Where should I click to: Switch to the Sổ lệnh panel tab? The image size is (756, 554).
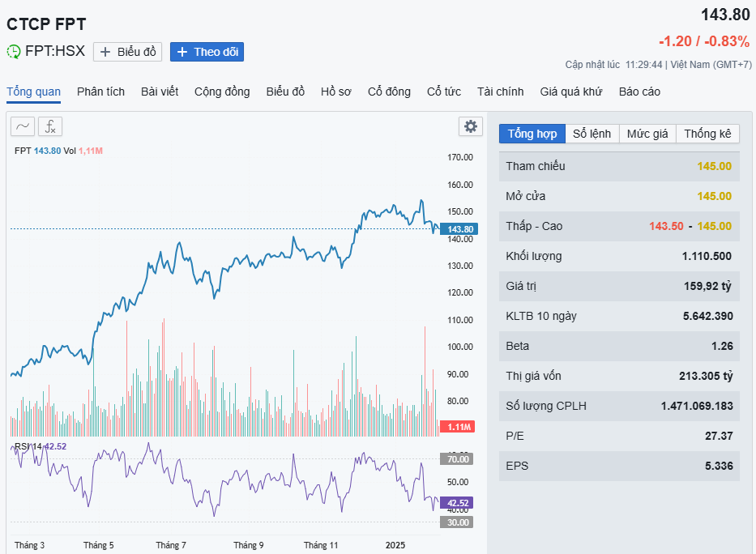(592, 134)
